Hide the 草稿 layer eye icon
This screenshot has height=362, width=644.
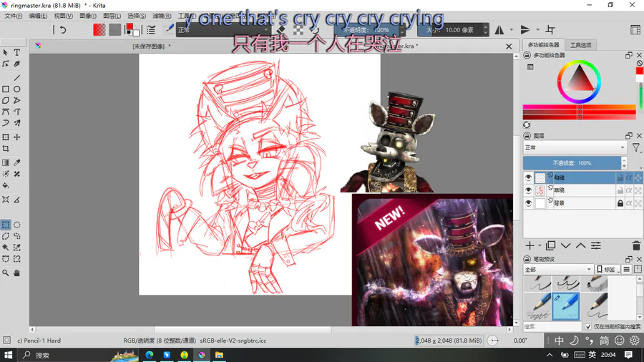click(x=528, y=190)
